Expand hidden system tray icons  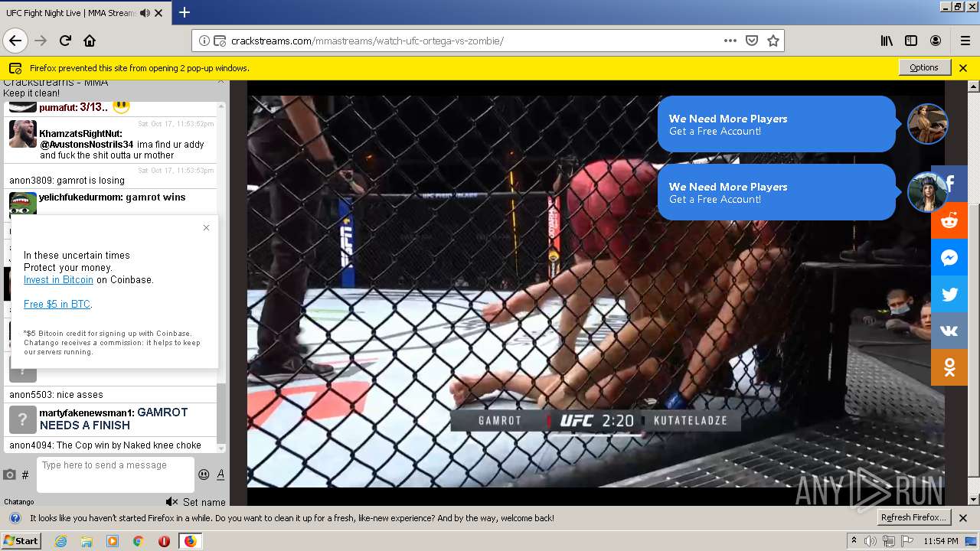(x=854, y=541)
